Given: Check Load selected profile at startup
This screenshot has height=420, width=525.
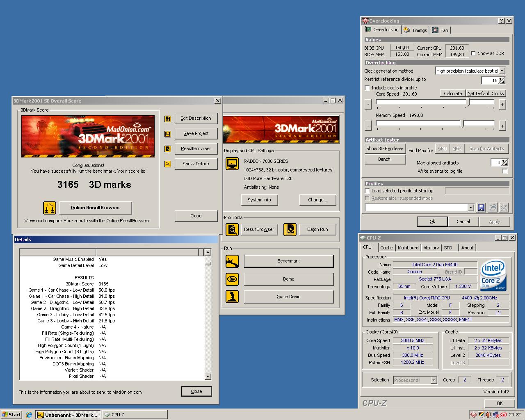Looking at the screenshot, I should pyautogui.click(x=367, y=191).
